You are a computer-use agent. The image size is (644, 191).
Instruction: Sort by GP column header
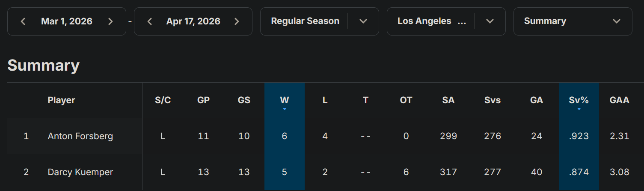tap(203, 100)
